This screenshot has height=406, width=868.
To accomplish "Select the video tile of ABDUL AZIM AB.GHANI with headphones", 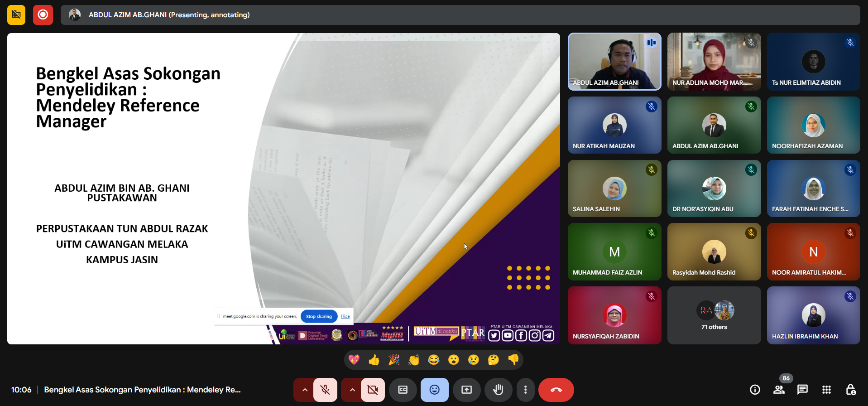I will click(x=614, y=62).
